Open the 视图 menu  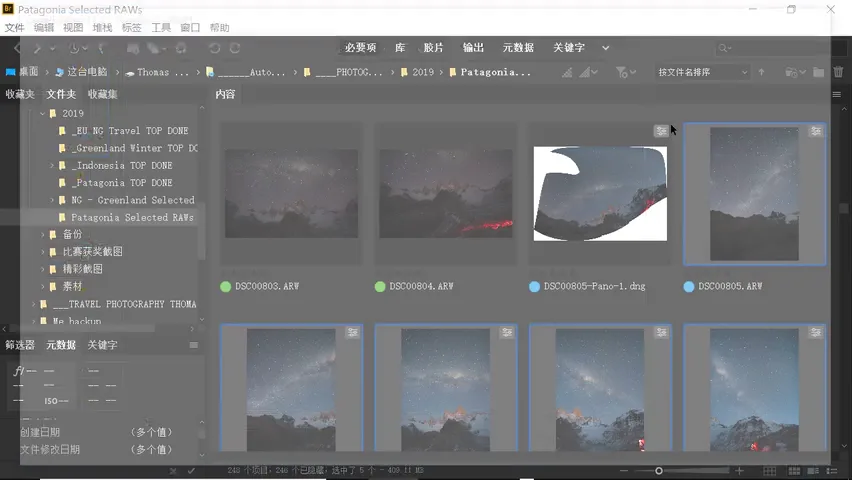click(73, 28)
